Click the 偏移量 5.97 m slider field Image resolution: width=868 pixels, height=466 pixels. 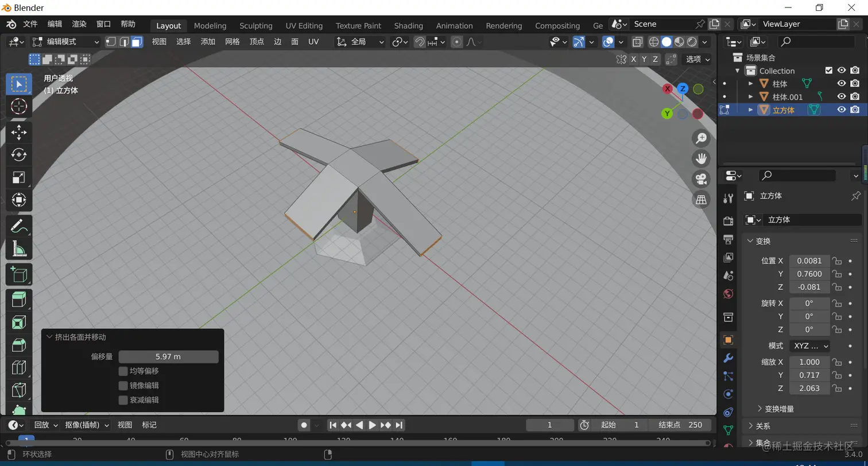tap(168, 356)
